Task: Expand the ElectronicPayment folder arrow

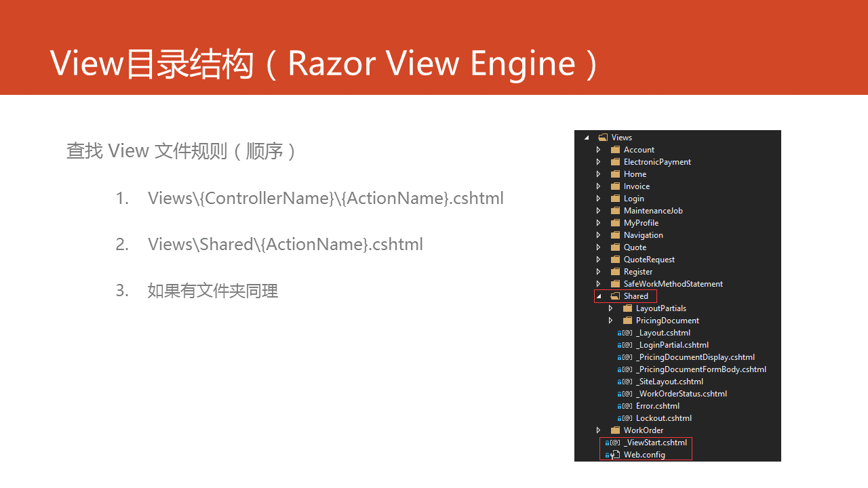Action: click(x=598, y=162)
